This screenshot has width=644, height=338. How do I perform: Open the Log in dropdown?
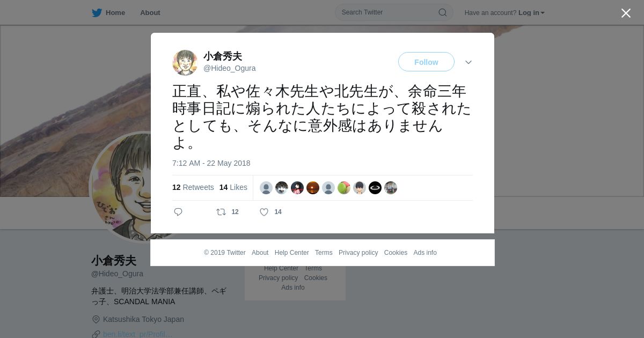pos(531,13)
